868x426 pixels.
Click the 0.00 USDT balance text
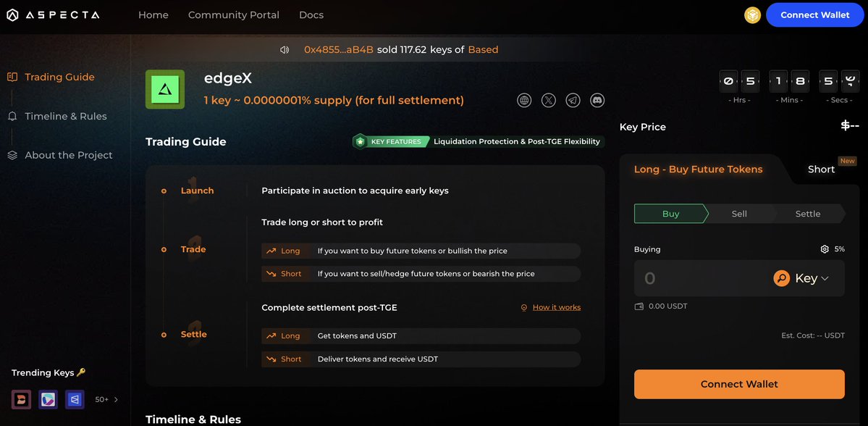[x=668, y=306]
